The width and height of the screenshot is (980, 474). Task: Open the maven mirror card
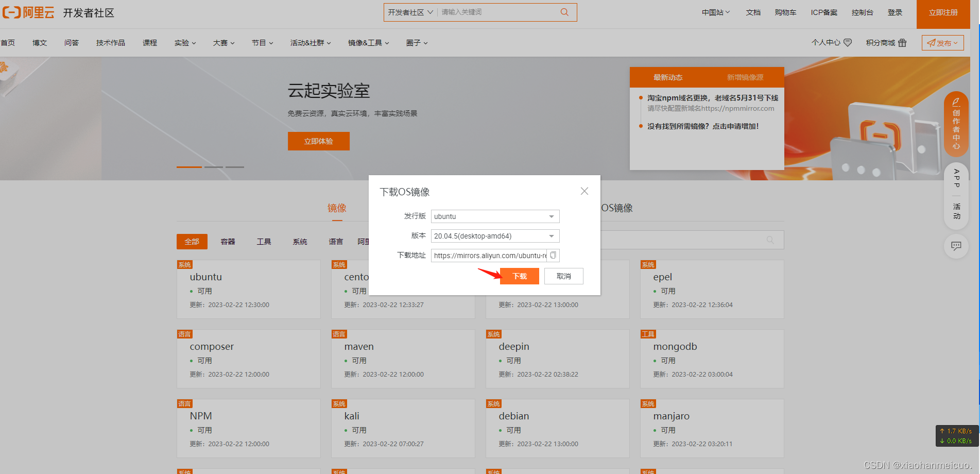coord(403,359)
